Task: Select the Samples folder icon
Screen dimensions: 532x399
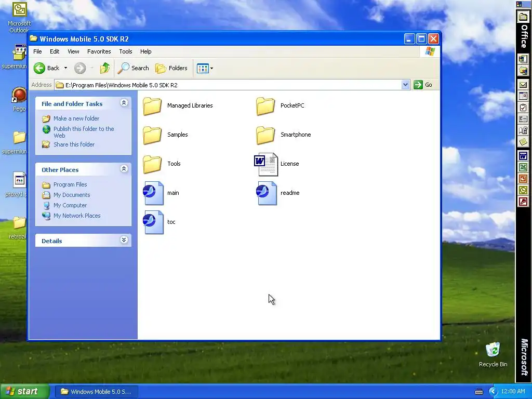Action: (x=152, y=136)
